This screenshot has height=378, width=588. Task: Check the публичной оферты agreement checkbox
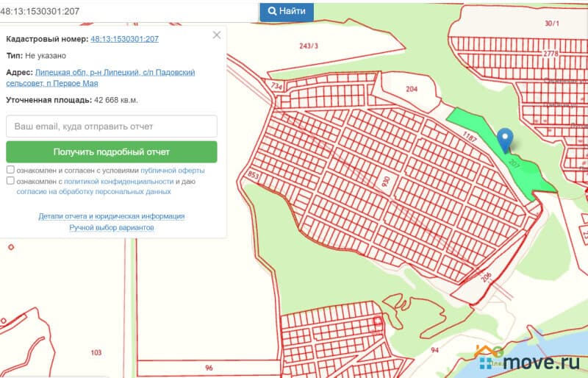click(10, 170)
